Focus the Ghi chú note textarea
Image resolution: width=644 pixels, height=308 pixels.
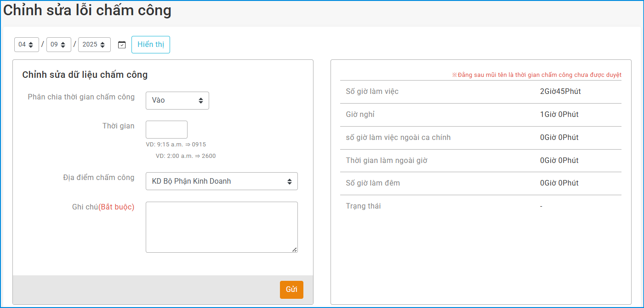coord(222,227)
